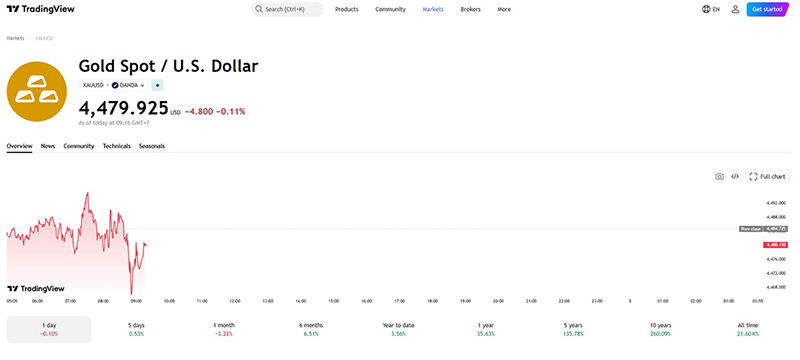
Task: Select the 5 years range
Action: (573, 329)
